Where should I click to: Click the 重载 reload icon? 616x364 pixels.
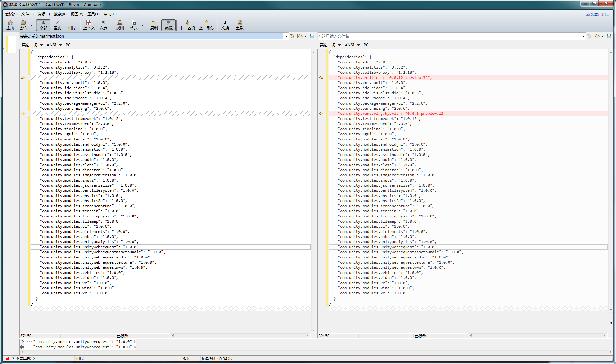[x=240, y=25]
